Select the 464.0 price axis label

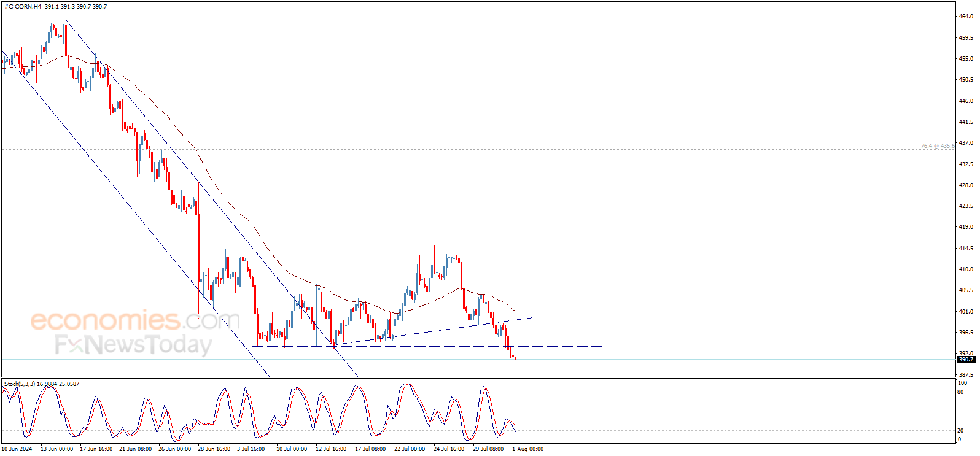tap(966, 17)
